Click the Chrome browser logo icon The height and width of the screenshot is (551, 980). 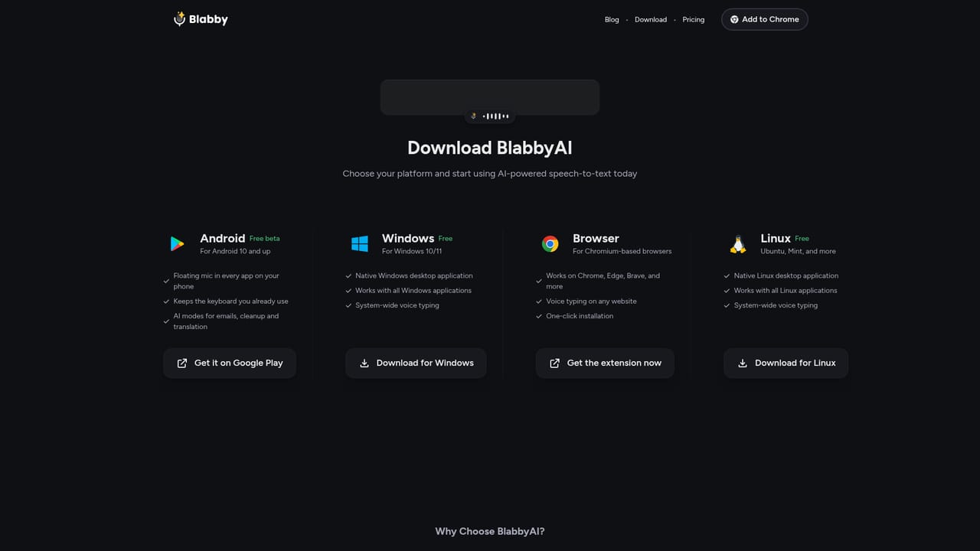click(x=550, y=244)
